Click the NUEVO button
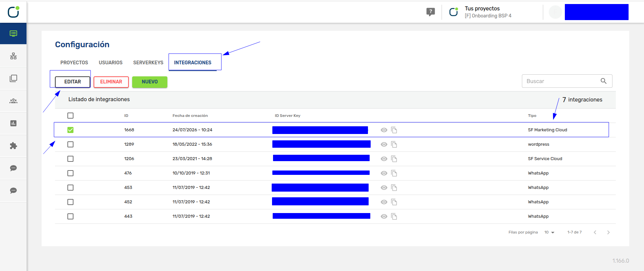The width and height of the screenshot is (644, 271). pyautogui.click(x=150, y=82)
